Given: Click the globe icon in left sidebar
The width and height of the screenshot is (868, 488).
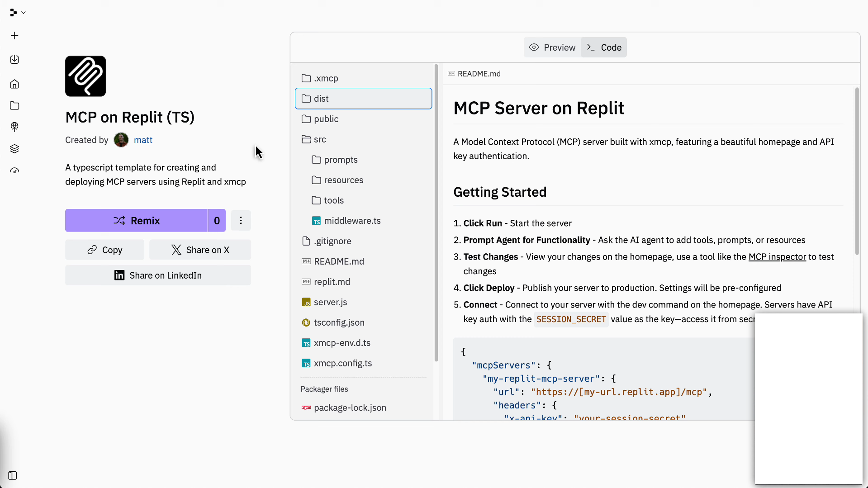Looking at the screenshot, I should point(14,127).
